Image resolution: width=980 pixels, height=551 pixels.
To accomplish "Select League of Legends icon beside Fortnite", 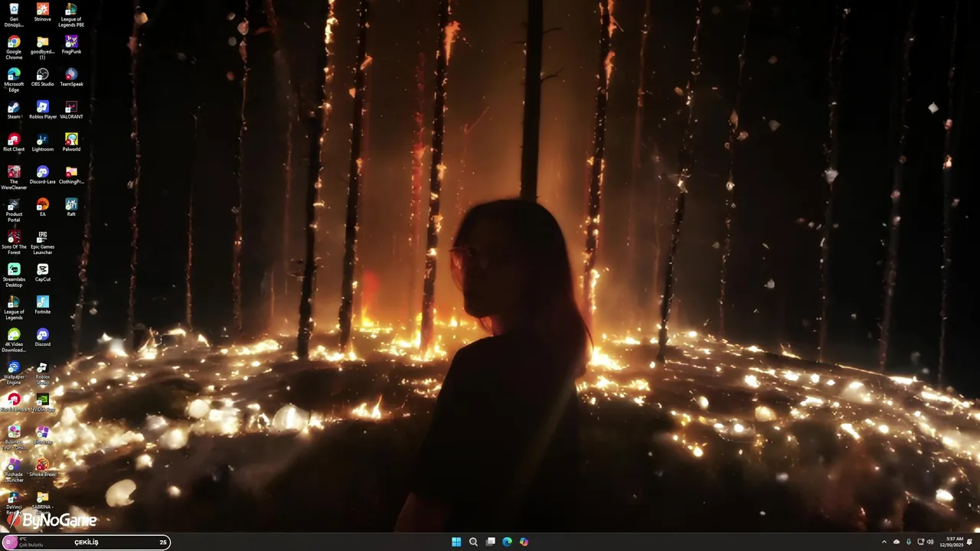I will 14,308.
